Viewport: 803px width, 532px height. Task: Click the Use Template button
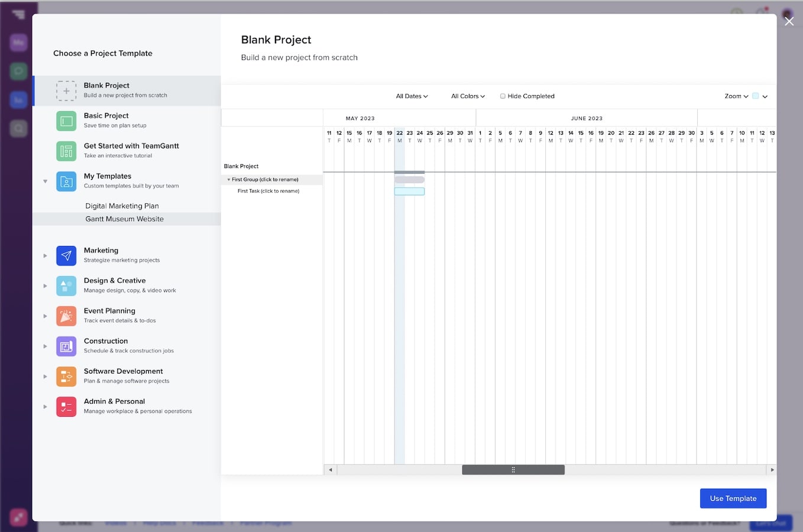point(733,498)
